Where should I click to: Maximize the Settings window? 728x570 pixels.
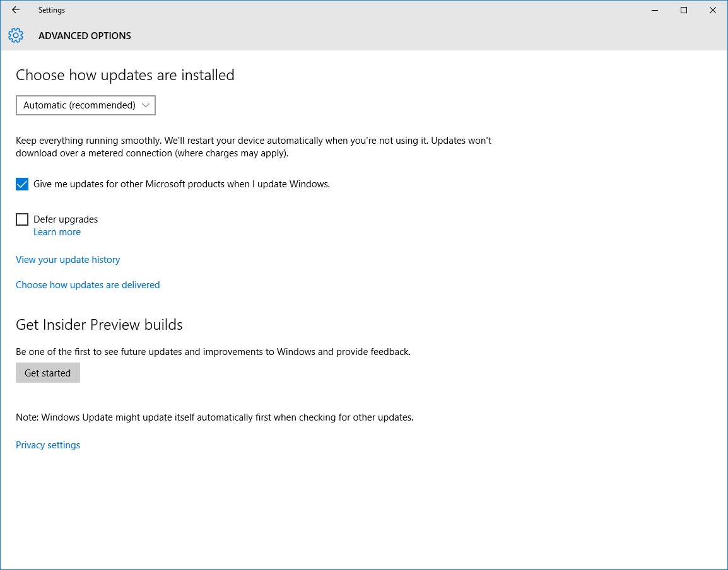(x=683, y=10)
